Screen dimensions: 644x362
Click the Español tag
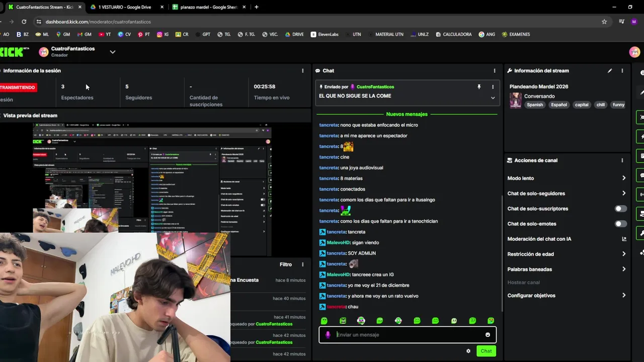558,105
